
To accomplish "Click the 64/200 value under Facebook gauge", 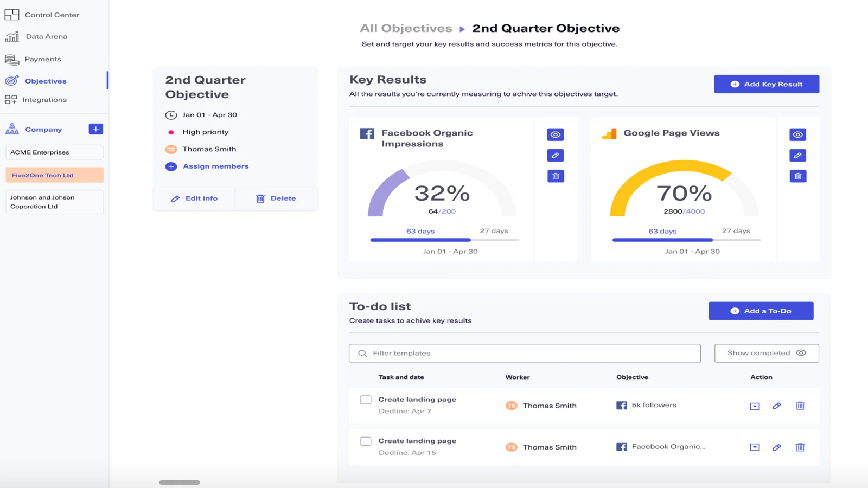I will coord(442,211).
